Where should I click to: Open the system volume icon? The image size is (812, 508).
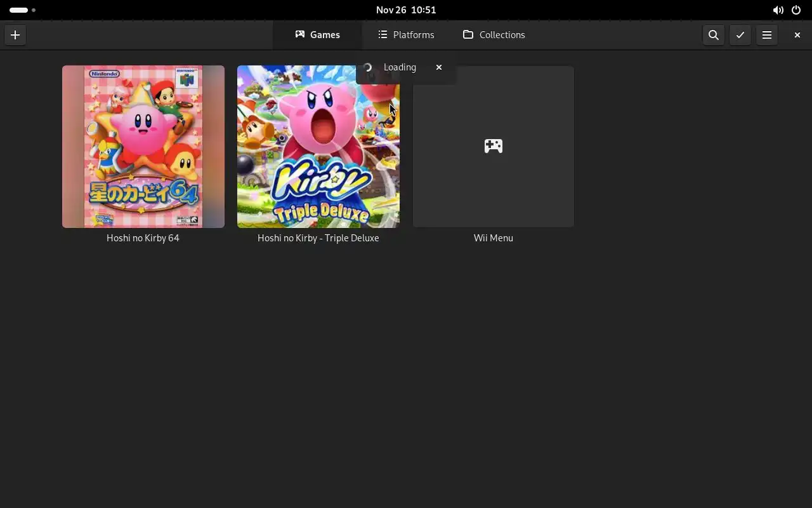point(778,10)
